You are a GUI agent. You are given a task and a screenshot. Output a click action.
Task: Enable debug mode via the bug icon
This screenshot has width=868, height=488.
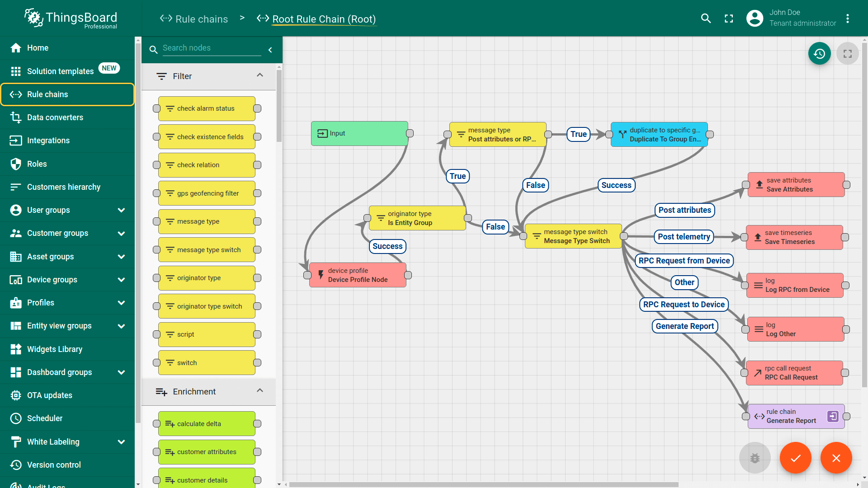point(755,457)
